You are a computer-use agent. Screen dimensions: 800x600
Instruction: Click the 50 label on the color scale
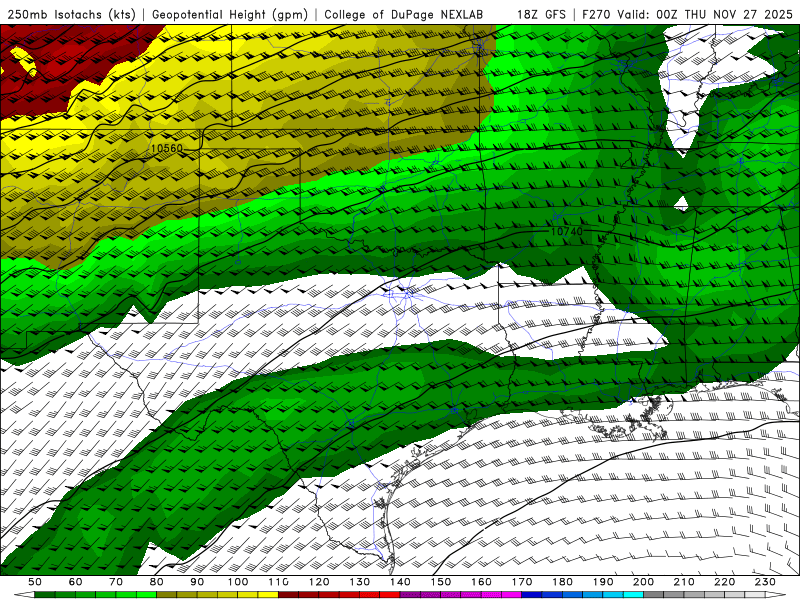(35, 582)
